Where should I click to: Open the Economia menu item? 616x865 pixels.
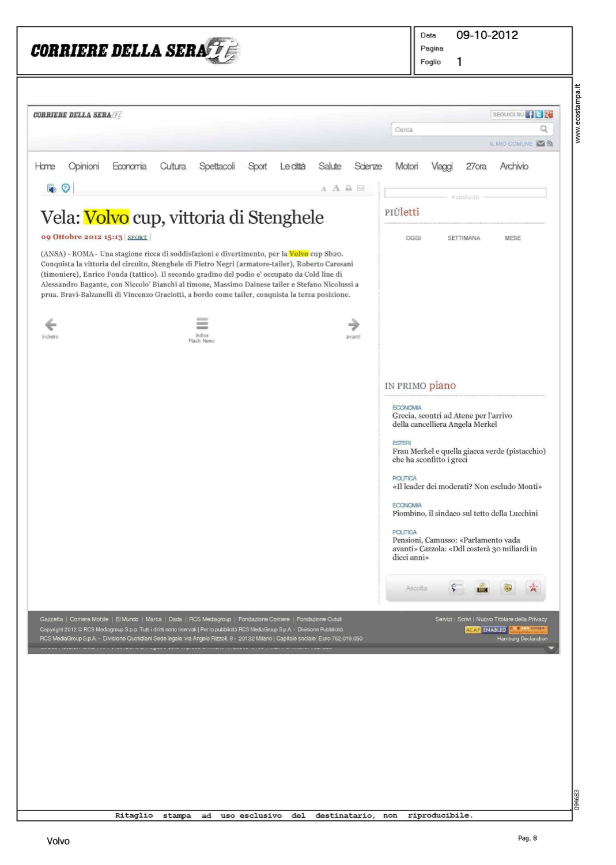pos(129,166)
